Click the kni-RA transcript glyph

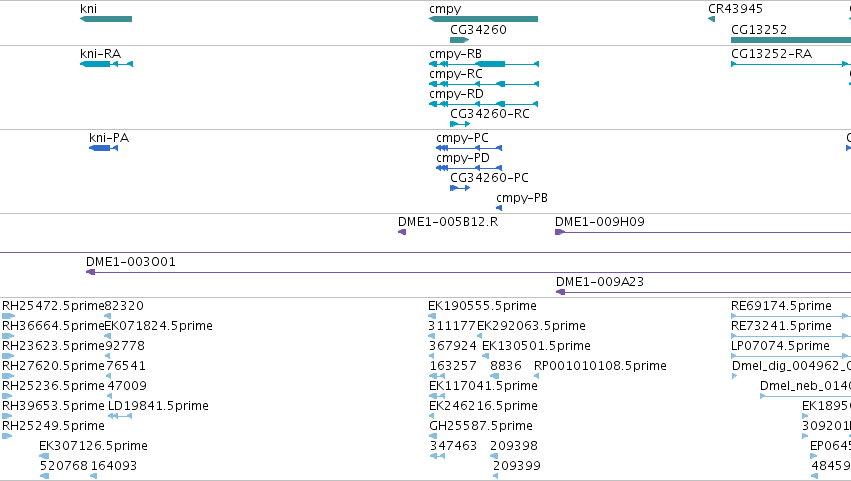click(x=106, y=64)
